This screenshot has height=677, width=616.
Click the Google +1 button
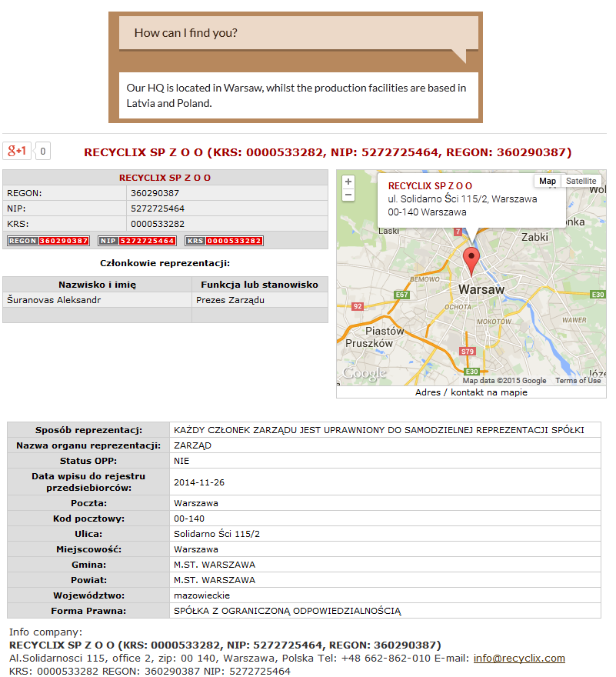[x=17, y=151]
